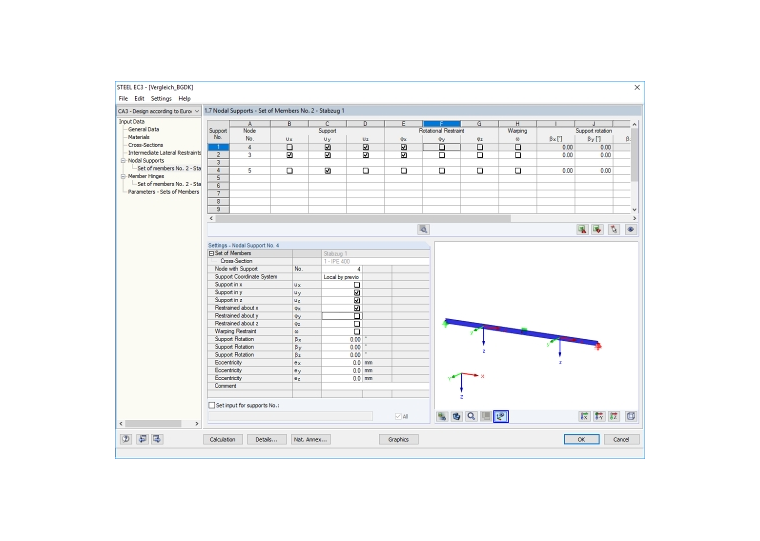Open the Edit menu
This screenshot has width=760, height=541.
(x=139, y=98)
